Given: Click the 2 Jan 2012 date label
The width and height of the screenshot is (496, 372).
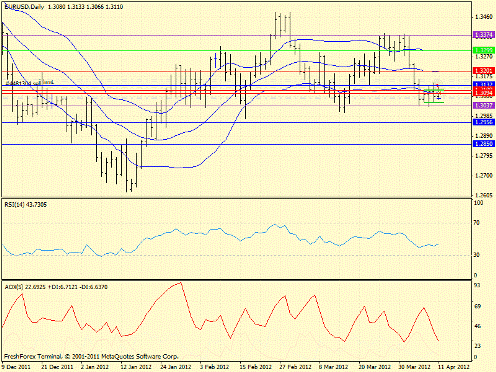Looking at the screenshot, I should (x=96, y=367).
